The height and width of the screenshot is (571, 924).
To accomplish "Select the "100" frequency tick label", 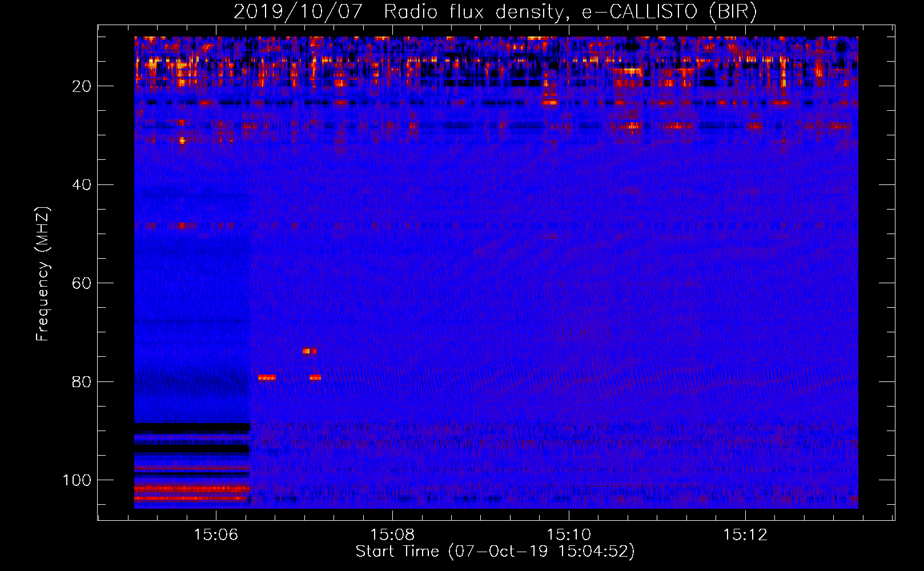I will (77, 480).
